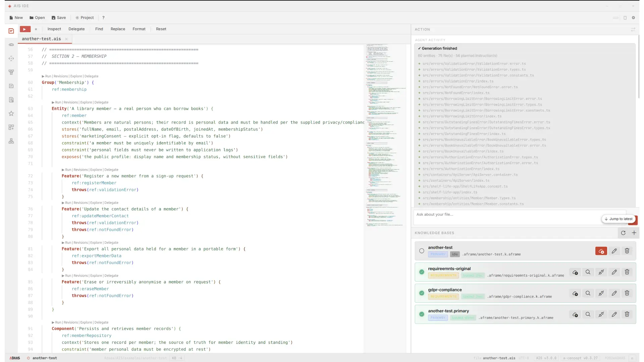Expand Run lens above Update contact details feature
Image resolution: width=644 pixels, height=362 pixels.
pyautogui.click(x=66, y=203)
